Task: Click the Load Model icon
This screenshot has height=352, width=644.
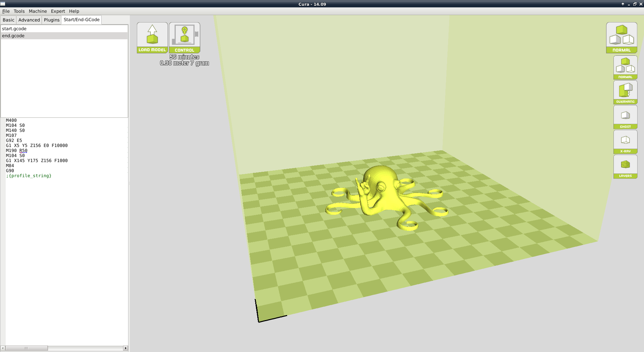Action: pos(152,38)
